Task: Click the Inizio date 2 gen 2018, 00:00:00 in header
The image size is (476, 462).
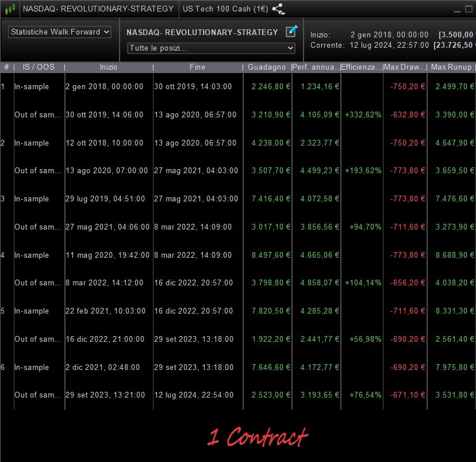Action: coord(389,35)
